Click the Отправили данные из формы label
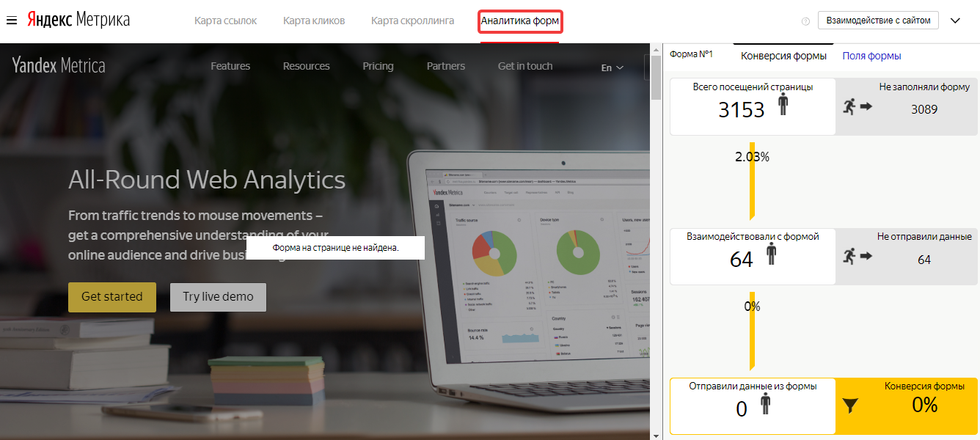Image resolution: width=980 pixels, height=440 pixels. [753, 386]
